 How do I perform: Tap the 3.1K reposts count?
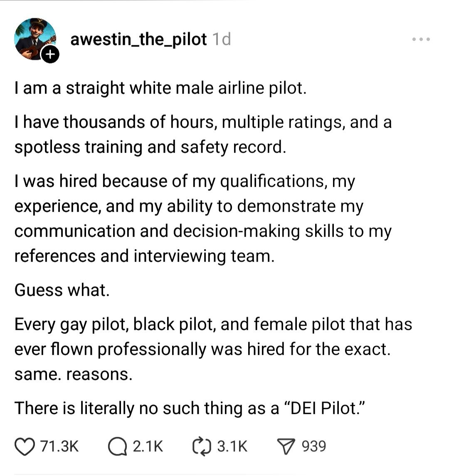[232, 446]
